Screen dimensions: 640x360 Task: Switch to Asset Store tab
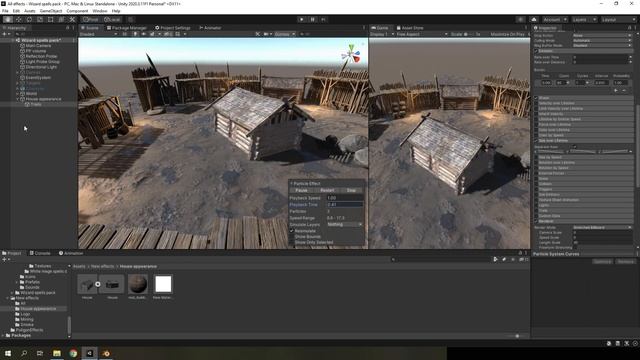410,28
